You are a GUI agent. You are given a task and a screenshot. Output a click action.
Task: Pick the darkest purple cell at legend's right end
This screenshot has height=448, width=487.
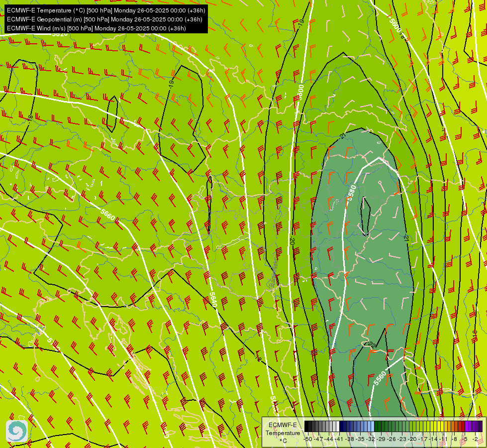point(481,426)
